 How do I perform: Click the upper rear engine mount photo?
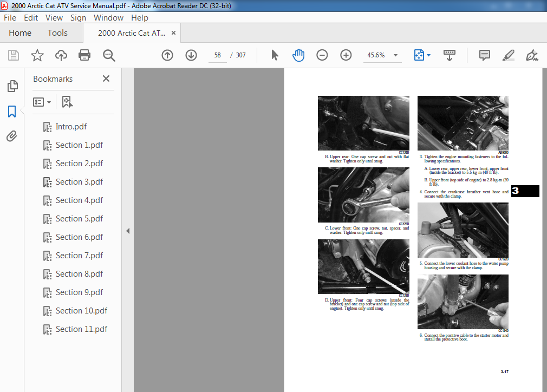(363, 123)
